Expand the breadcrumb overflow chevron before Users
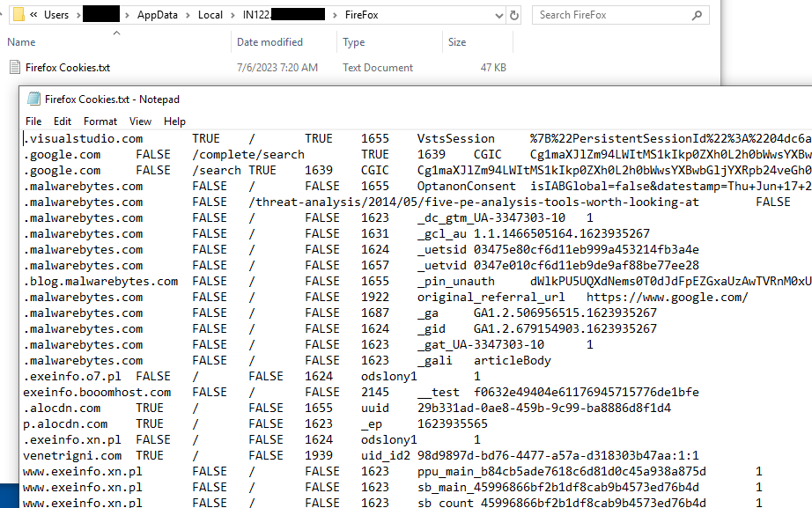 [x=33, y=14]
